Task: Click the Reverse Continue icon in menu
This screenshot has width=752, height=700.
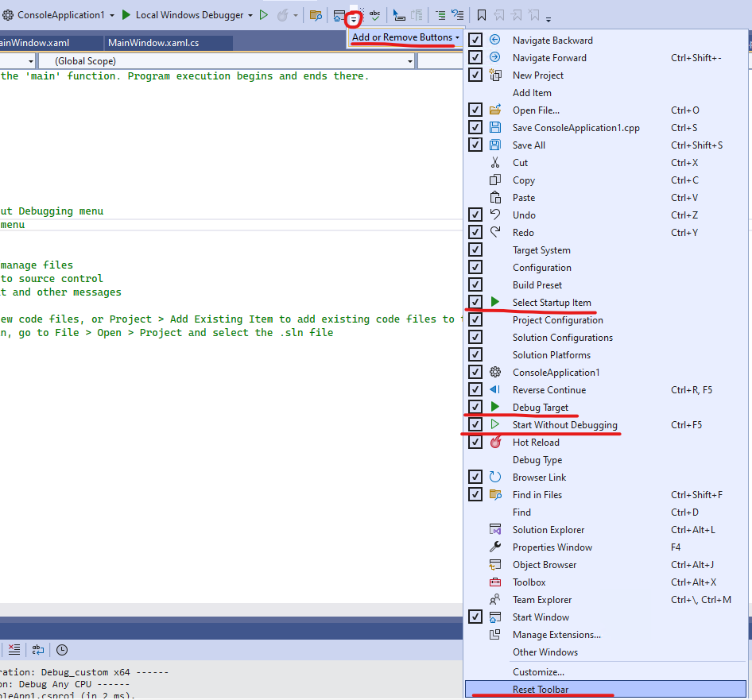Action: 495,389
